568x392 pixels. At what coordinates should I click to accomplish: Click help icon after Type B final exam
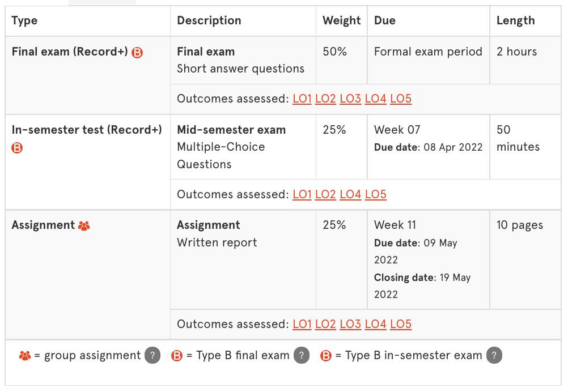[x=301, y=356]
